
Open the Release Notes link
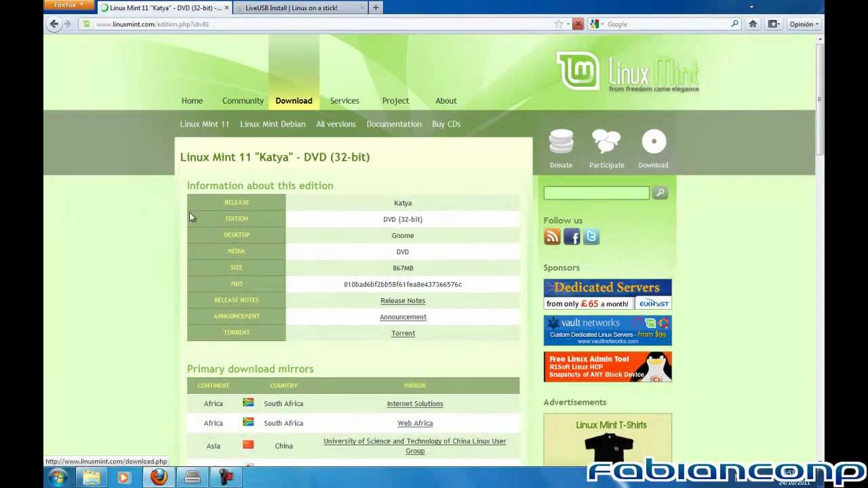[403, 301]
